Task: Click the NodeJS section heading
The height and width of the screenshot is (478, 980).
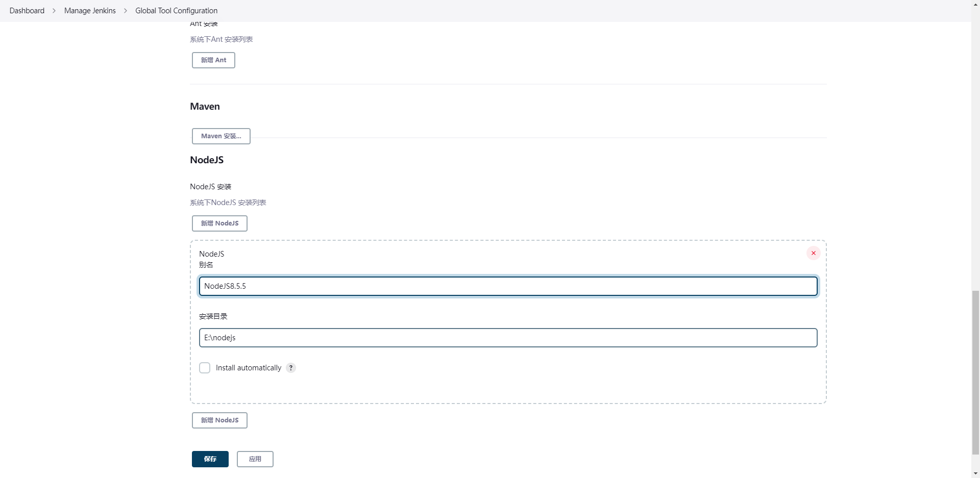Action: coord(207,160)
